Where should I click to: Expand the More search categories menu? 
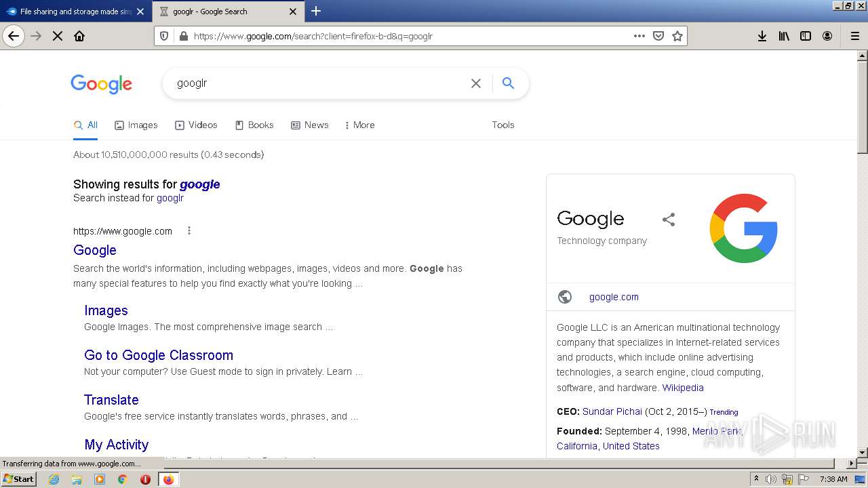point(359,125)
